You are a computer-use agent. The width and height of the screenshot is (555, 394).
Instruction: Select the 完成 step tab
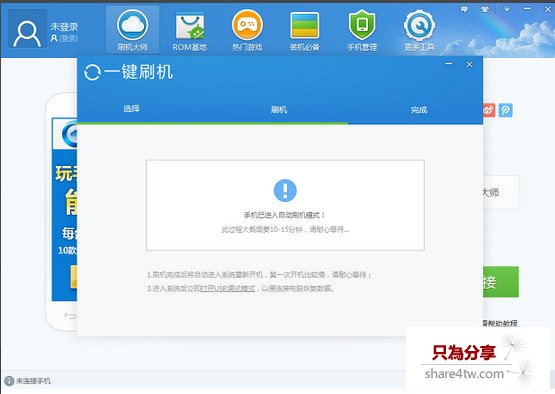(x=419, y=110)
